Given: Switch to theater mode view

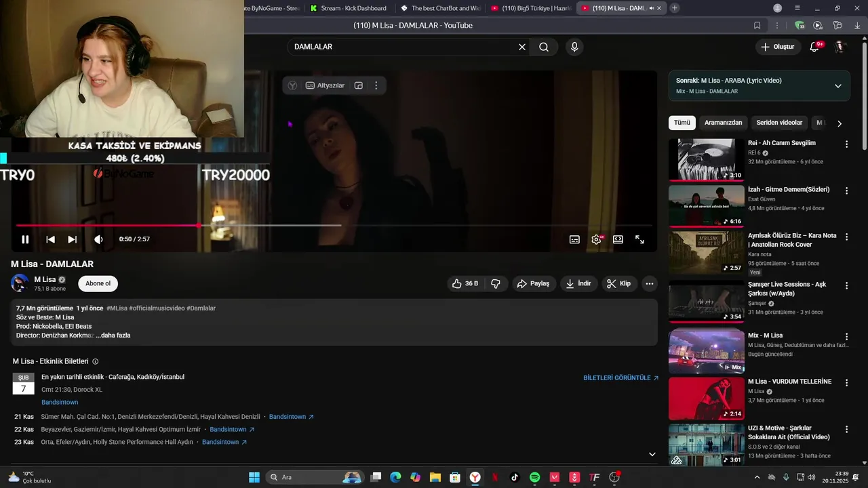Looking at the screenshot, I should (x=618, y=239).
